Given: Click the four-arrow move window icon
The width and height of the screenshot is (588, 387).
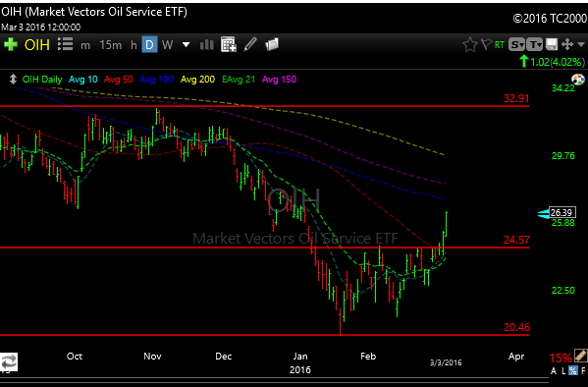Looking at the screenshot, I should tap(567, 44).
